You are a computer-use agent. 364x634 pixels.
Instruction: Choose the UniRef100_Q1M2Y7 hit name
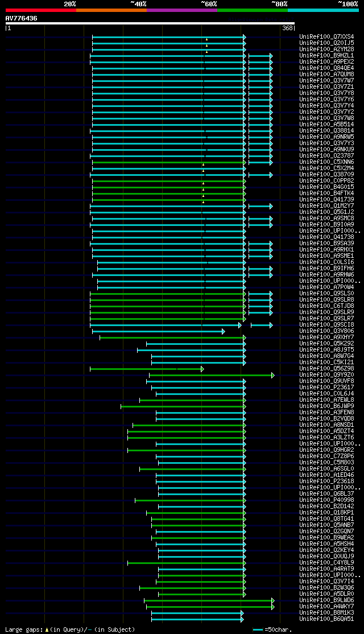point(326,206)
